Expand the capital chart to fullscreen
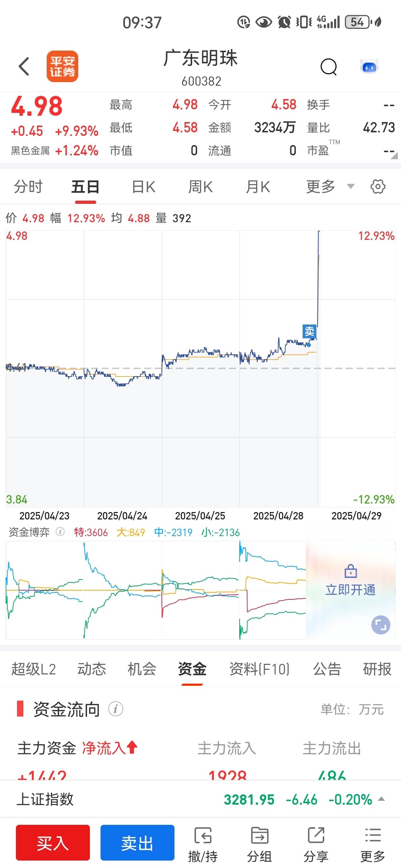The width and height of the screenshot is (401, 868). (x=381, y=625)
